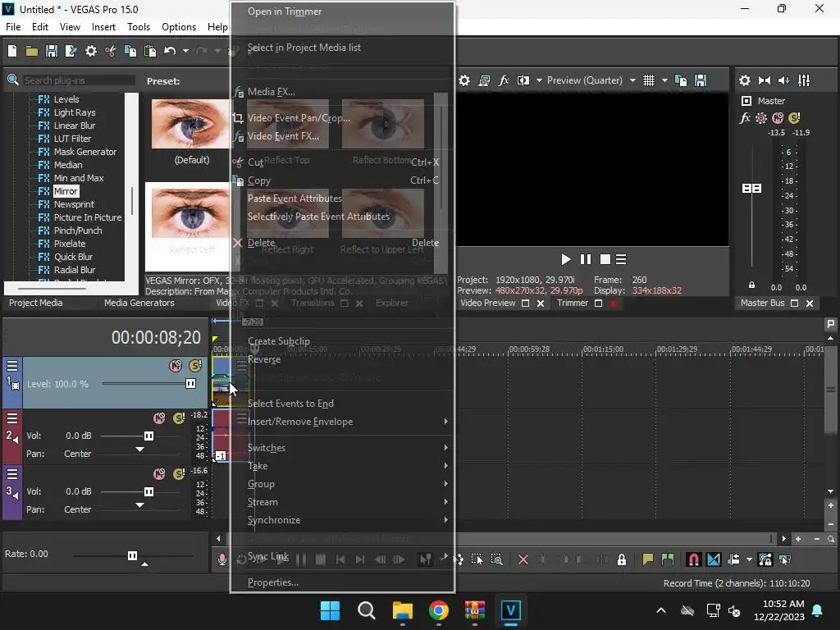Image resolution: width=840 pixels, height=630 pixels.
Task: Open track 2 Pan Center dropdown arrow
Action: pos(139,450)
